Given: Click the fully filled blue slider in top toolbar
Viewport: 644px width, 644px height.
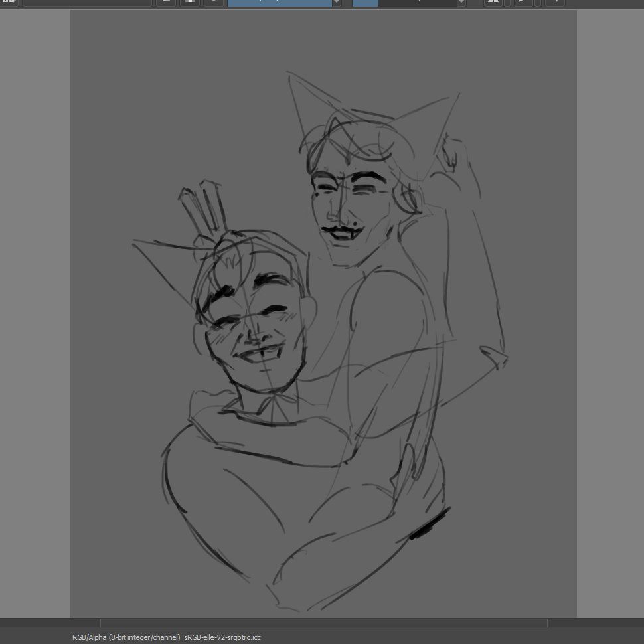Looking at the screenshot, I should tap(280, 3).
